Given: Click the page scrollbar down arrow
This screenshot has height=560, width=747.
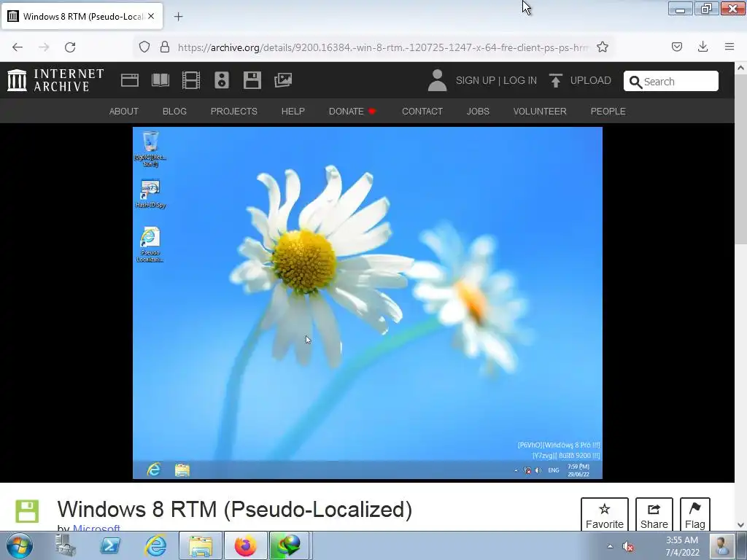Looking at the screenshot, I should pos(741,525).
